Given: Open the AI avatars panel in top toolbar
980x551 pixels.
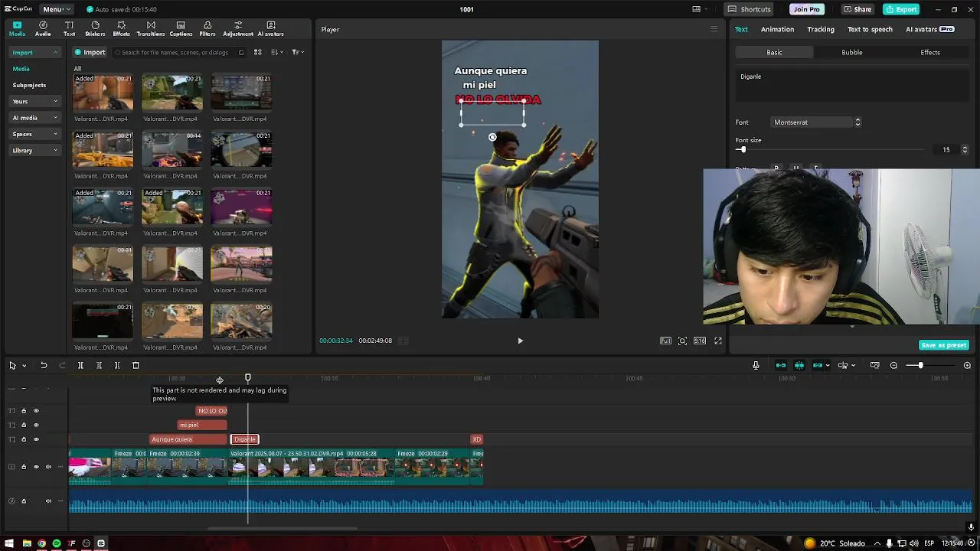Looking at the screenshot, I should point(271,29).
